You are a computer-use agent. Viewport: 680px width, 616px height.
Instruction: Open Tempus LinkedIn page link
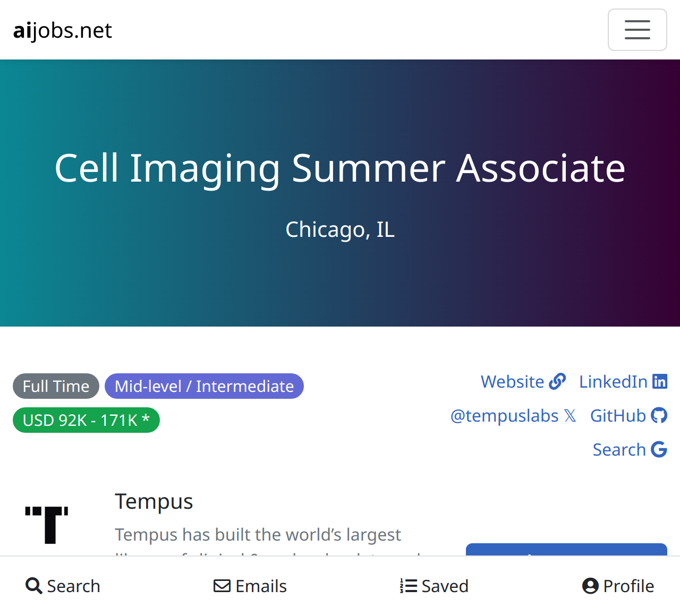623,381
